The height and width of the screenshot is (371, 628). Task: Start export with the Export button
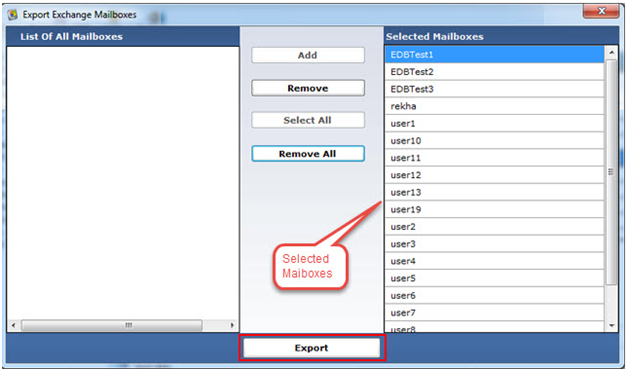[x=312, y=348]
